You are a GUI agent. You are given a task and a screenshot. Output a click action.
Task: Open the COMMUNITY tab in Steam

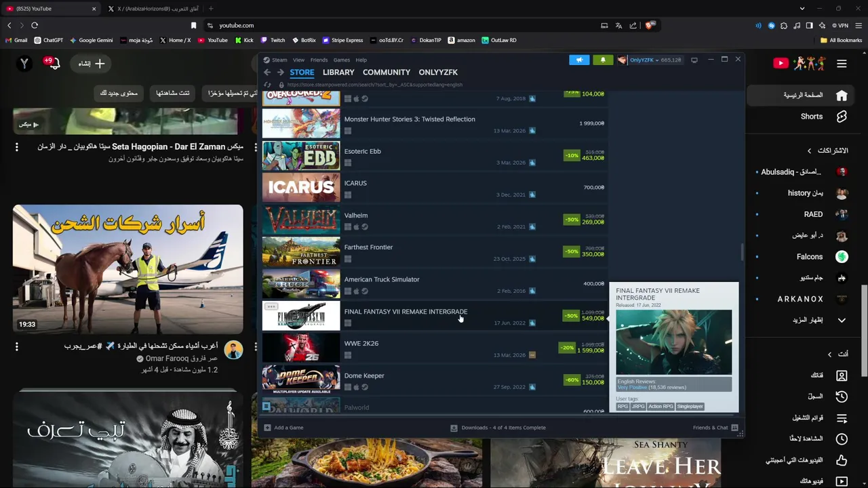point(387,72)
